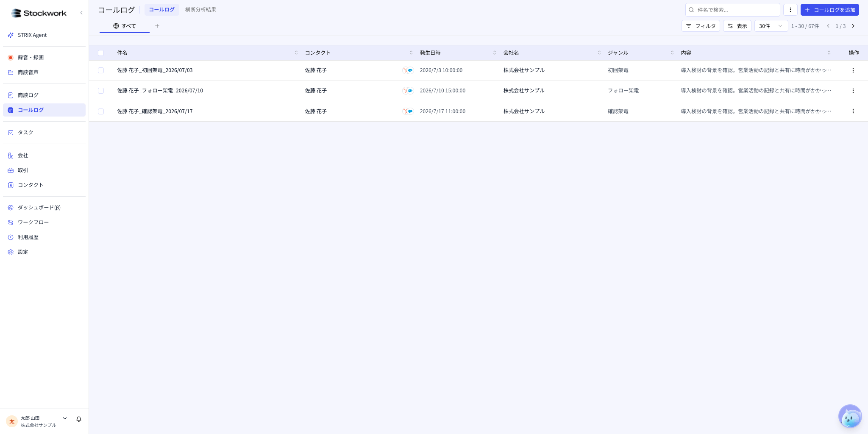Sort by 会社名 column
The height and width of the screenshot is (434, 868).
599,53
